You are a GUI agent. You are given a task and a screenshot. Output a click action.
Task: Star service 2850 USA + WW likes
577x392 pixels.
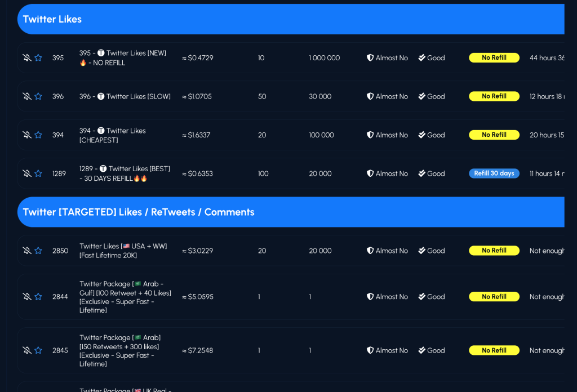pyautogui.click(x=38, y=251)
